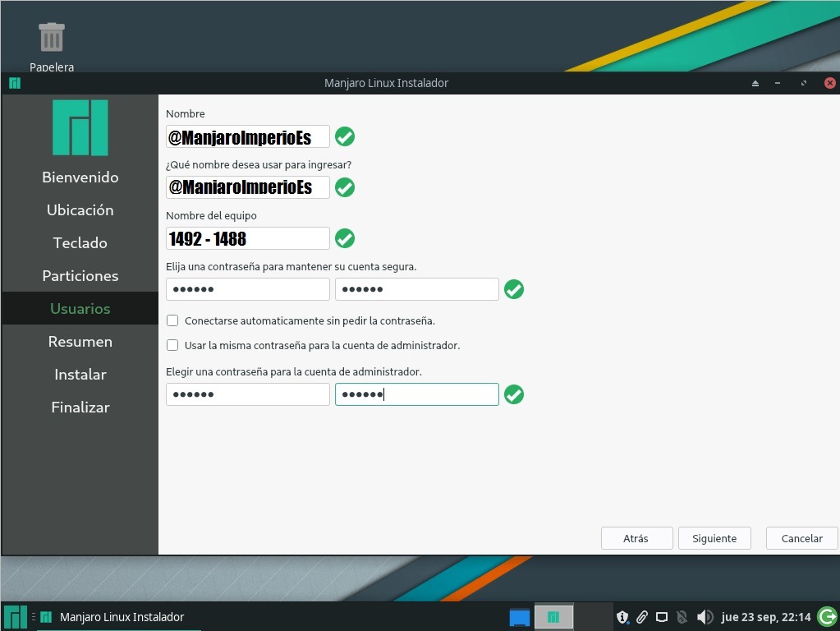
Task: Click the Nombre label text
Action: (x=186, y=113)
